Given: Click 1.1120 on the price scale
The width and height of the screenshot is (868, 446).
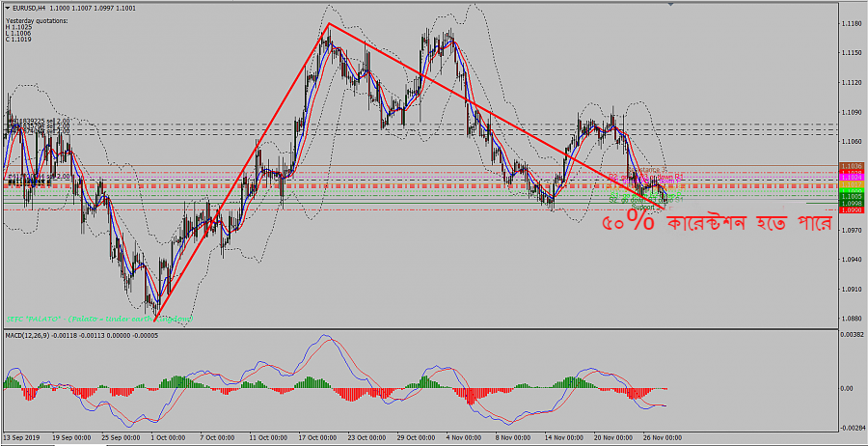Looking at the screenshot, I should pos(851,83).
